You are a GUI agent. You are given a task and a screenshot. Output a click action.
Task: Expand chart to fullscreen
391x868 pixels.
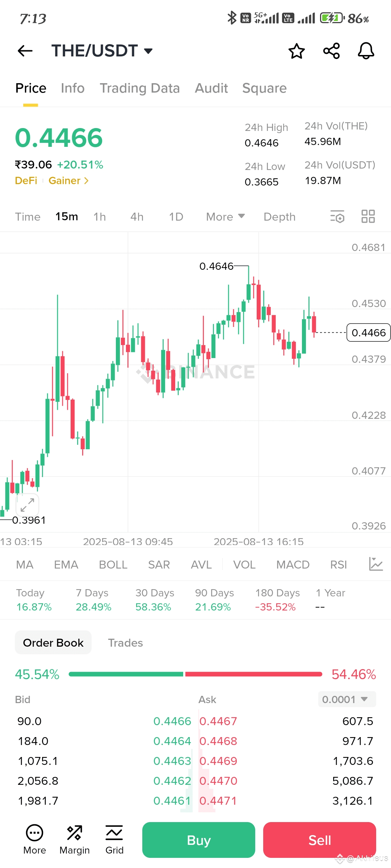point(28,505)
